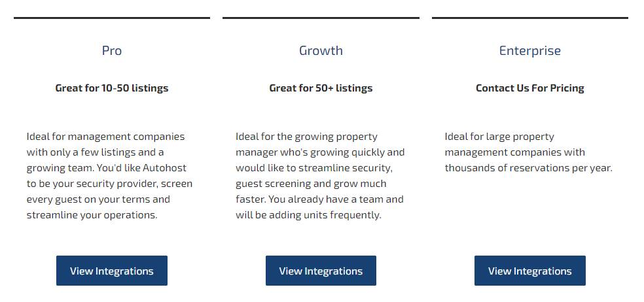Click the divider line above Growth
Viewport: 644px width, 302px height.
click(321, 18)
